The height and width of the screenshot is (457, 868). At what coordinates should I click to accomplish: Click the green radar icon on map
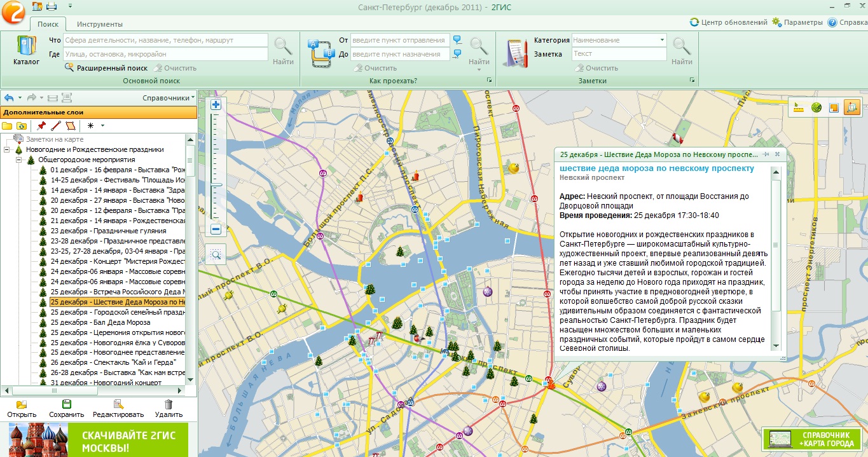click(x=816, y=107)
